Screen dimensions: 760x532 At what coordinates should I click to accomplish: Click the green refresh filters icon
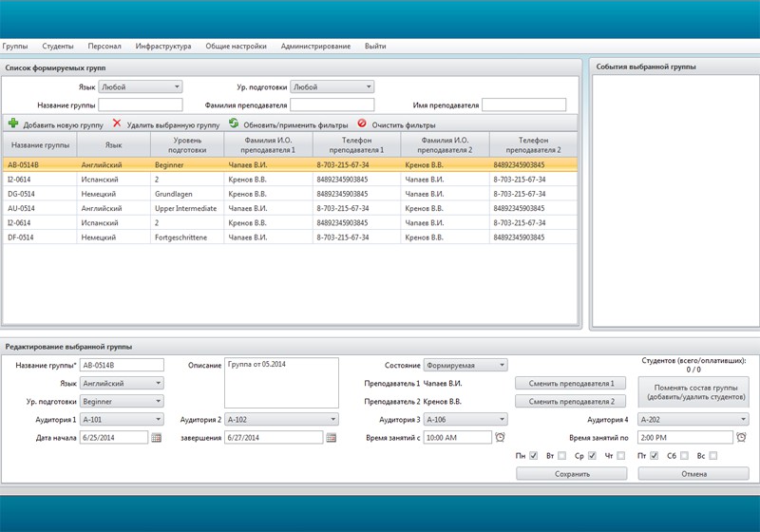(x=234, y=123)
